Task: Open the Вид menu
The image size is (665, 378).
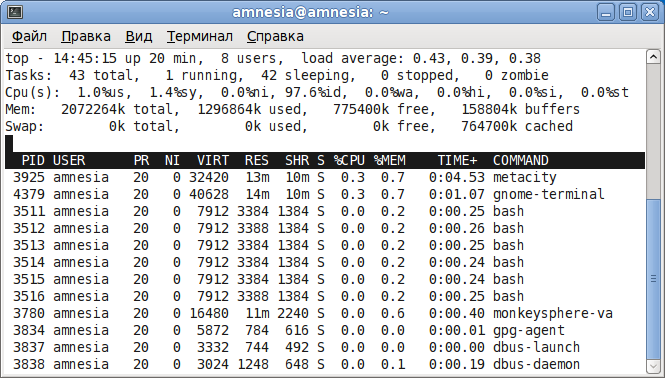Action: point(138,36)
